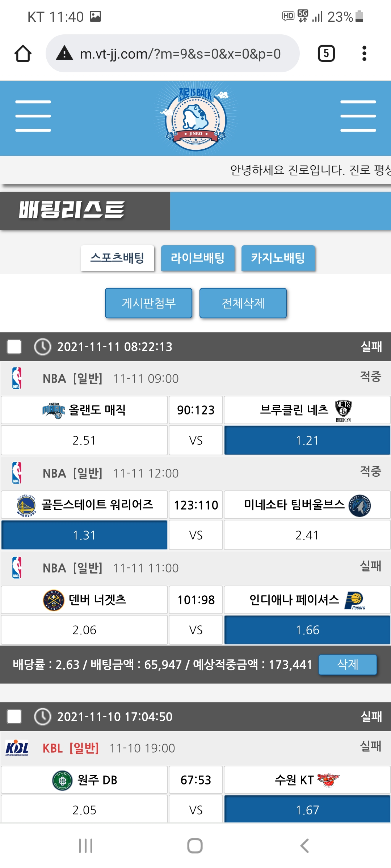Open the left hamburger menu
The image size is (391, 868).
tap(33, 116)
